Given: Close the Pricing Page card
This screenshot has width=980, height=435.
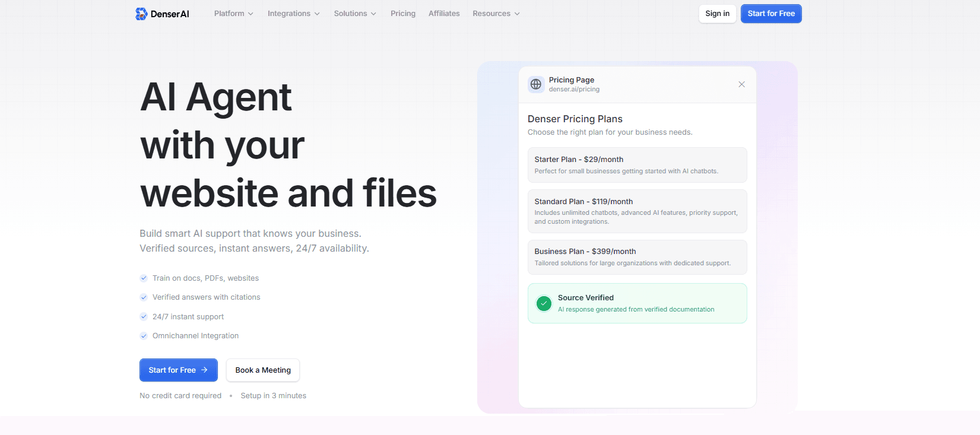Looking at the screenshot, I should 741,84.
